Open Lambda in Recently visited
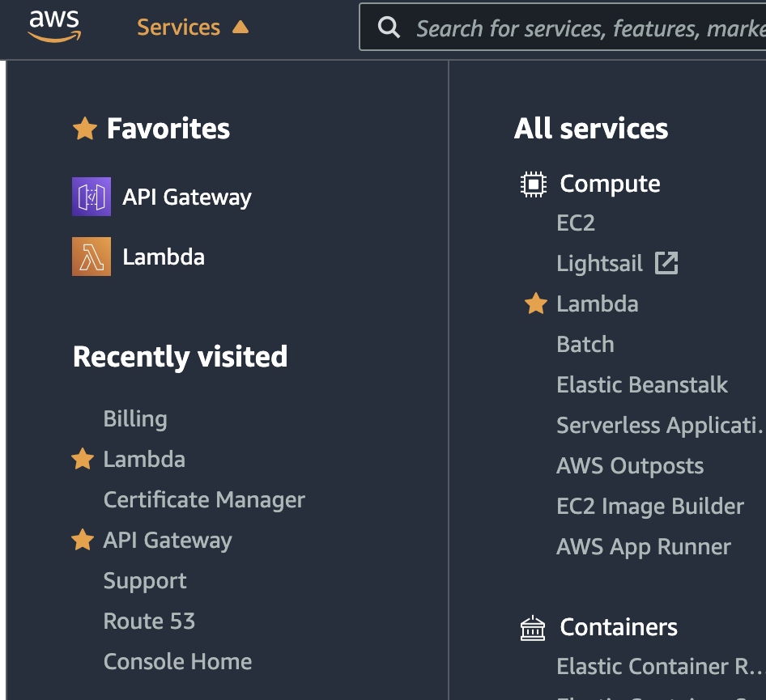This screenshot has height=700, width=766. [144, 460]
